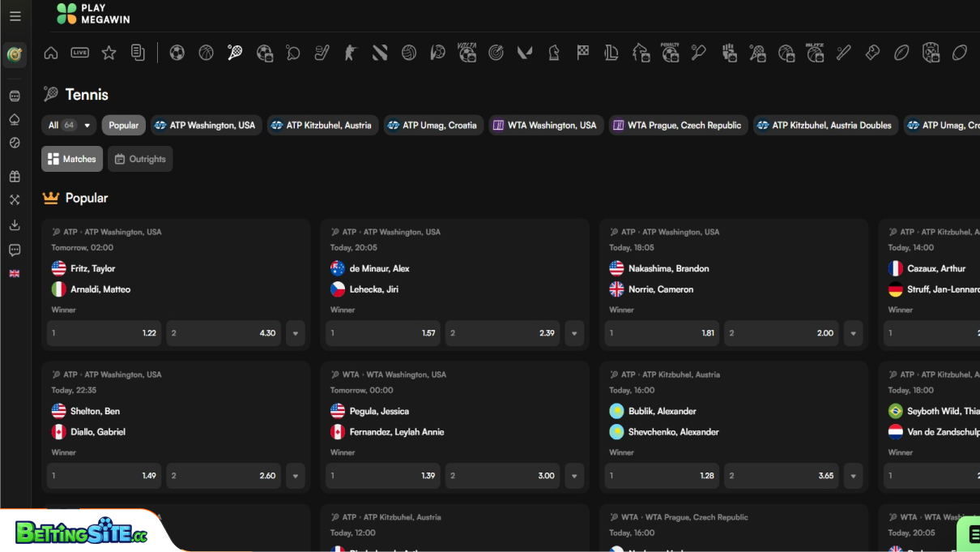This screenshot has height=552, width=980.
Task: Expand more markets for Fritz vs Arnaldi
Action: pyautogui.click(x=295, y=333)
